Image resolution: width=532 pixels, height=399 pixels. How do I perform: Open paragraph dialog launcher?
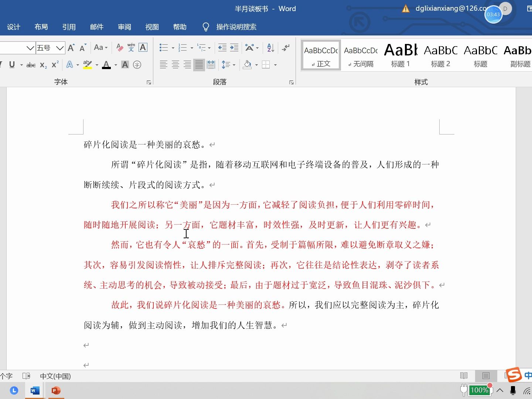[291, 82]
